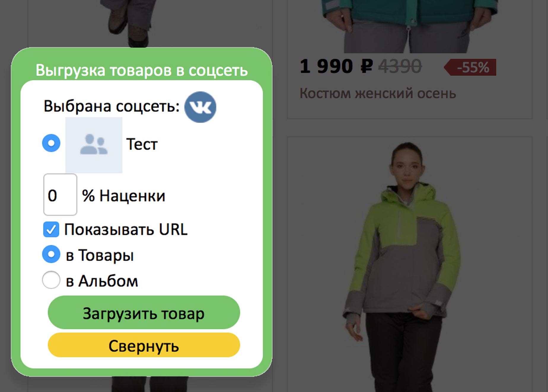Click the yellow Свернуть button
548x392 pixels.
click(x=144, y=345)
